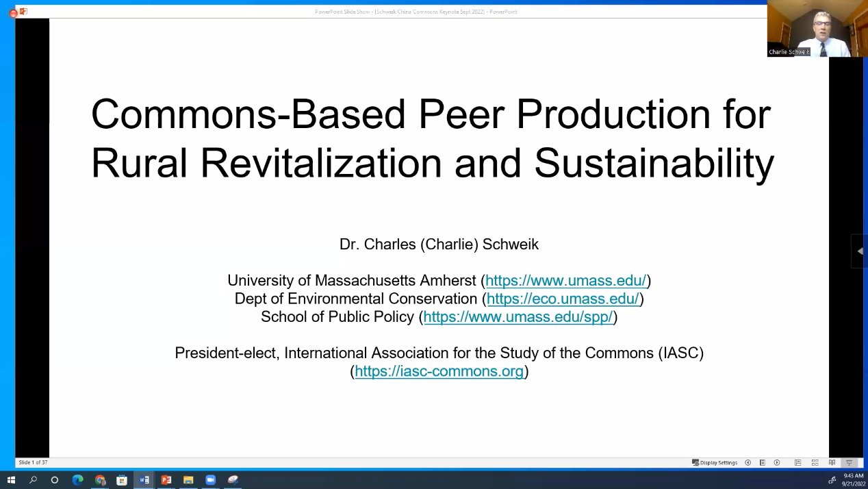Go to the previous slide arrow button
This screenshot has width=868, height=489.
[748, 462]
